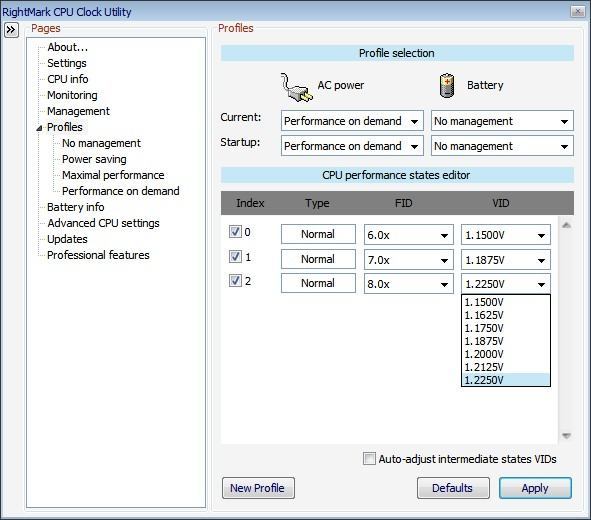Click the states list scroll down arrow
Viewport: 591px width, 520px height.
point(566,436)
